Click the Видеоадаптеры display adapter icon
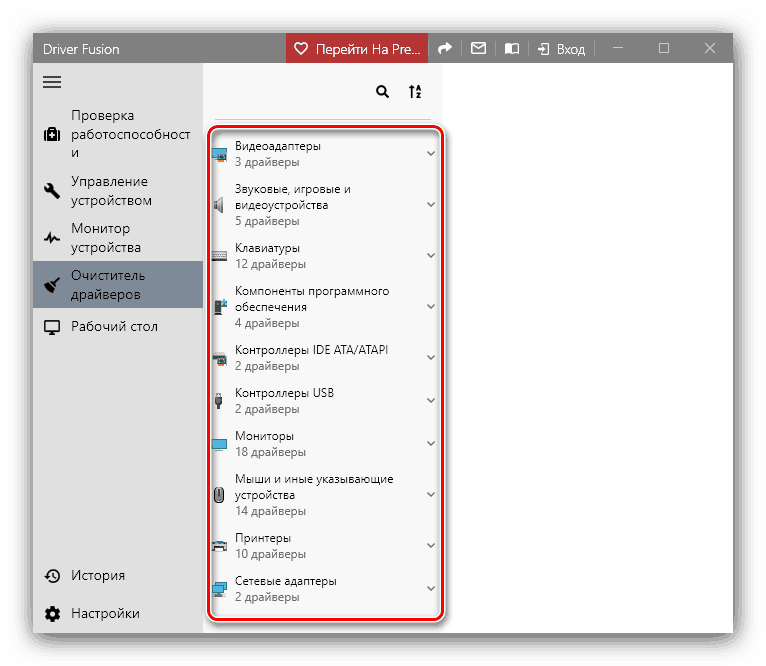The width and height of the screenshot is (766, 666). tap(219, 154)
